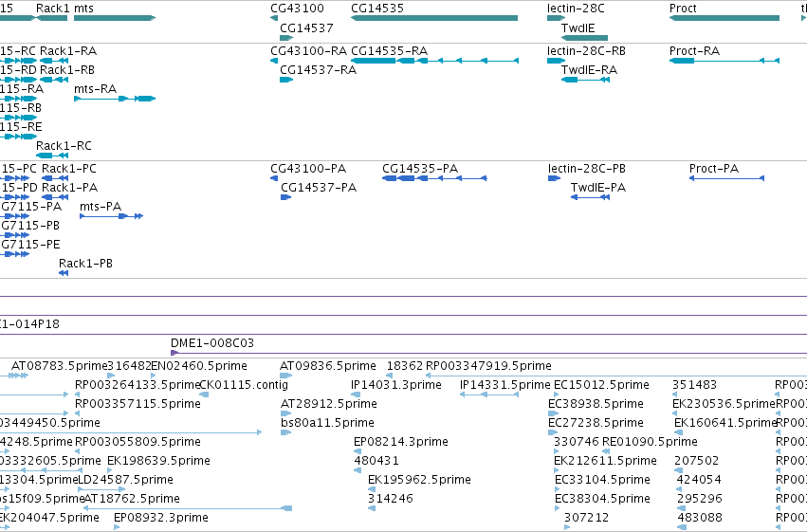Select the EP08214.3prime label
807x532 pixels.
click(x=401, y=442)
